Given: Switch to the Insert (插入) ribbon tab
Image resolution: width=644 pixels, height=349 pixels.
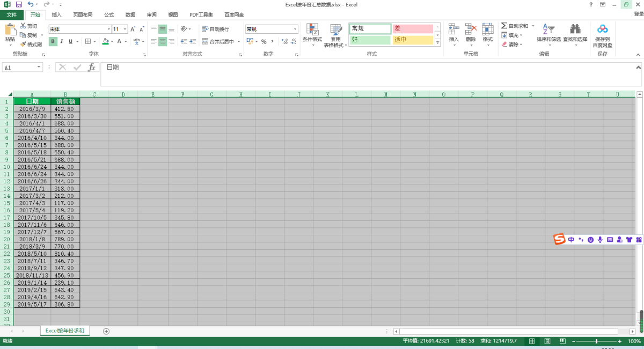Looking at the screenshot, I should click(56, 14).
